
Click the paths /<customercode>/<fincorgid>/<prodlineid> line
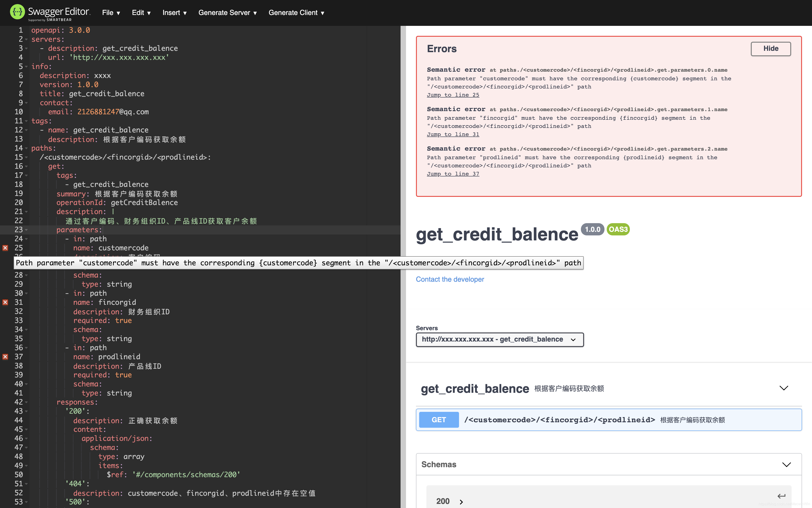pyautogui.click(x=125, y=157)
